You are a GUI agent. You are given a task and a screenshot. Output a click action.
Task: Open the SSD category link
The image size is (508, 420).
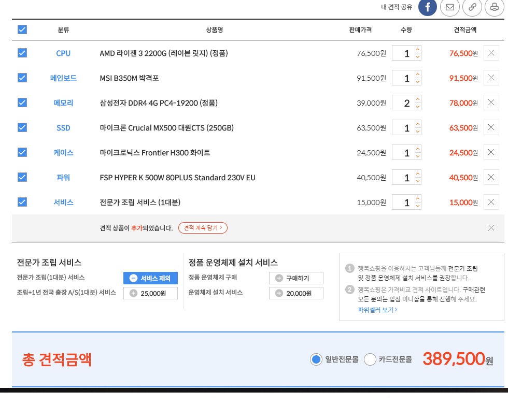[63, 128]
